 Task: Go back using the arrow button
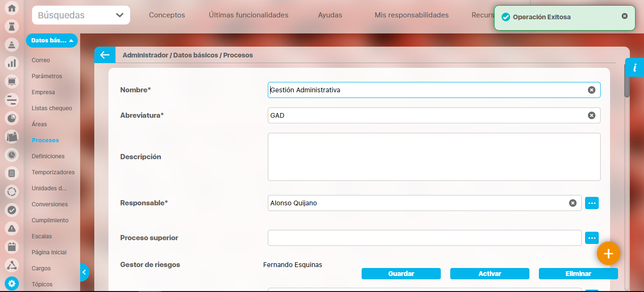(105, 55)
